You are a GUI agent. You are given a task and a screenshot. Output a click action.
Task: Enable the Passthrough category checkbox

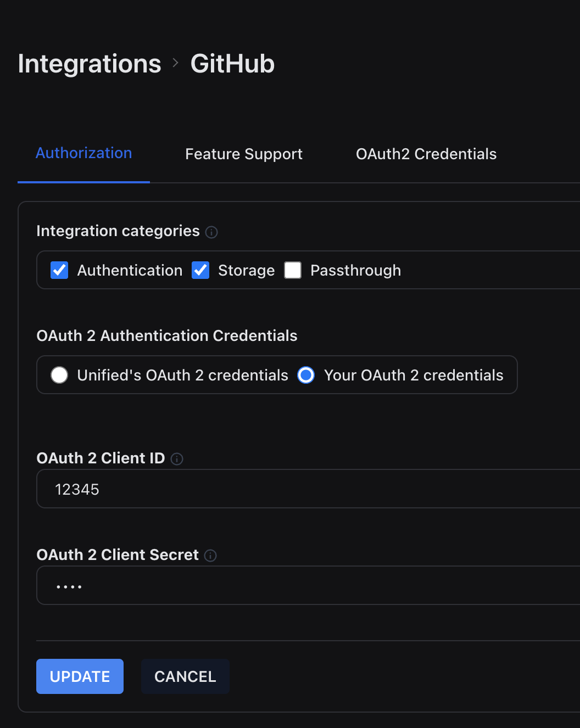coord(293,270)
